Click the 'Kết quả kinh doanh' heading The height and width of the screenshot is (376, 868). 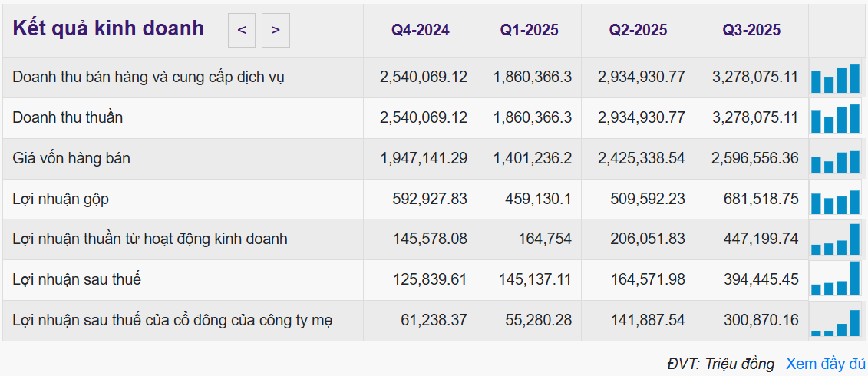coord(108,28)
